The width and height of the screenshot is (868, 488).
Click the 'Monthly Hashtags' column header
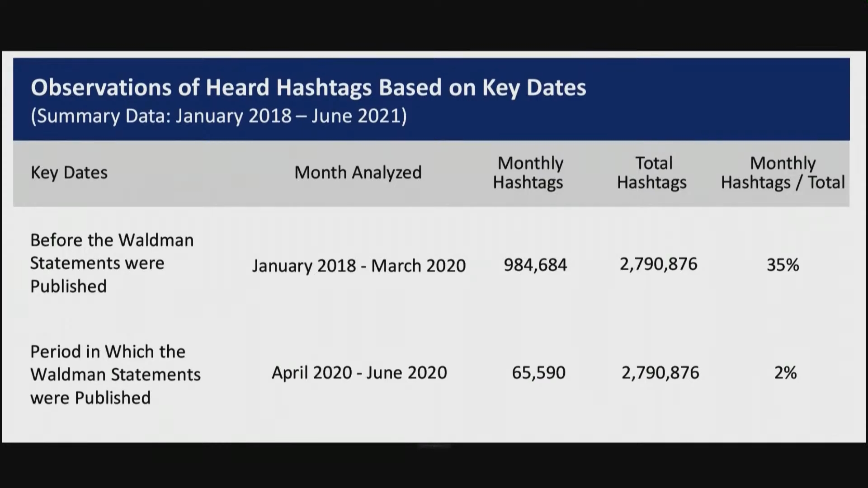pyautogui.click(x=528, y=173)
